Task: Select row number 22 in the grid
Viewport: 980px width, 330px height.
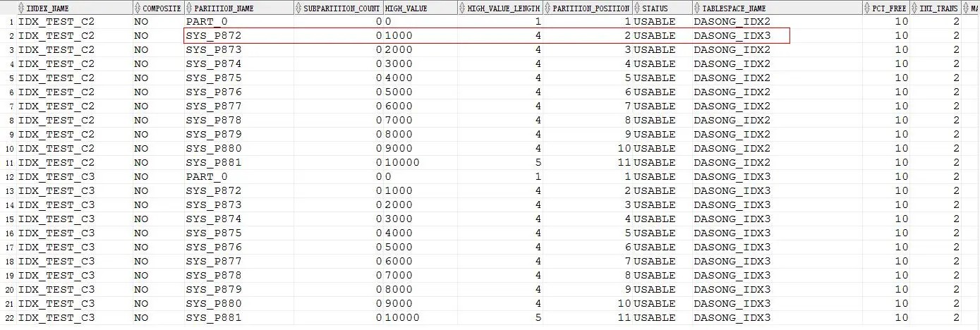Action: [8, 318]
